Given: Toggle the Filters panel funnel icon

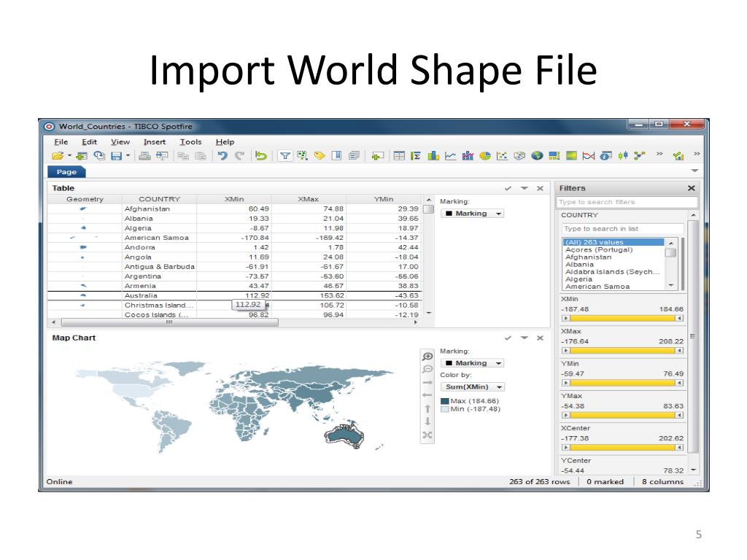Looking at the screenshot, I should tap(285, 156).
